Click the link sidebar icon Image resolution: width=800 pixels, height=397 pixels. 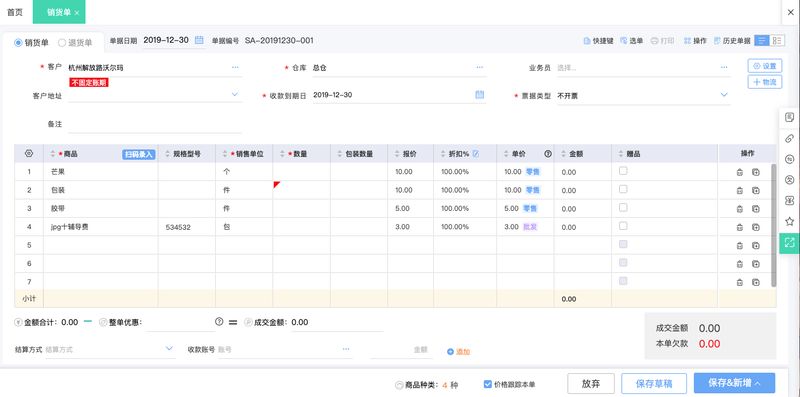tap(789, 138)
